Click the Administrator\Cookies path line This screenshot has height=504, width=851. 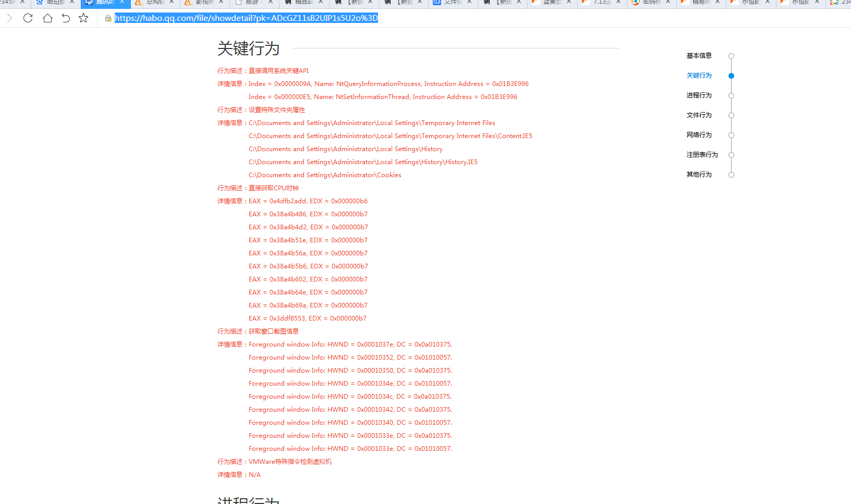325,175
